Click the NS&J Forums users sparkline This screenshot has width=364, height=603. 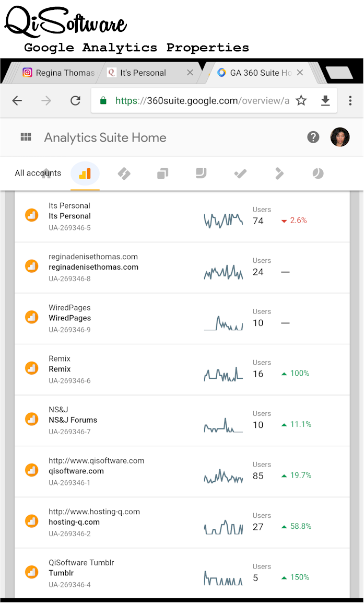(x=224, y=425)
